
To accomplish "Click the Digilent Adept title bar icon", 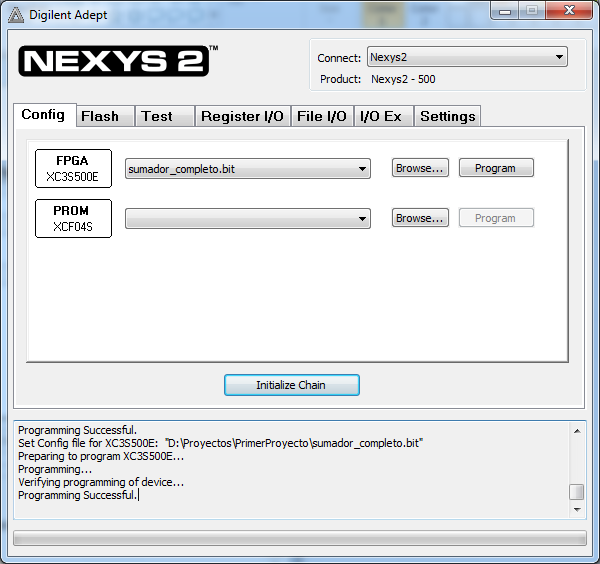I will pyautogui.click(x=16, y=15).
